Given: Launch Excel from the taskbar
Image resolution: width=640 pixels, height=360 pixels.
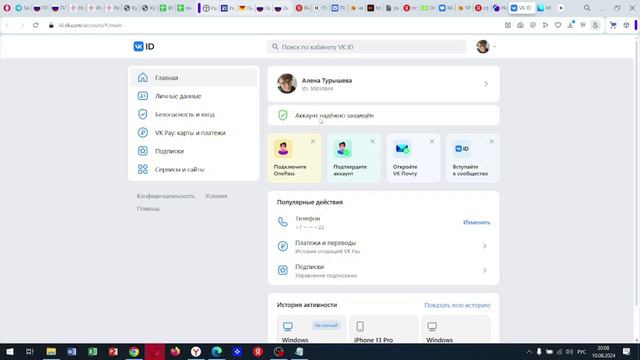Looking at the screenshot, I should [x=93, y=351].
